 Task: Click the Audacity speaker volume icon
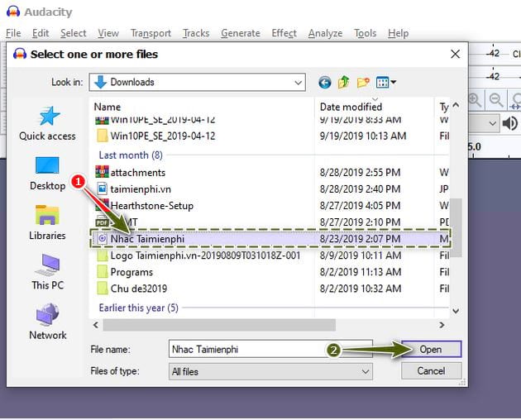[510, 124]
